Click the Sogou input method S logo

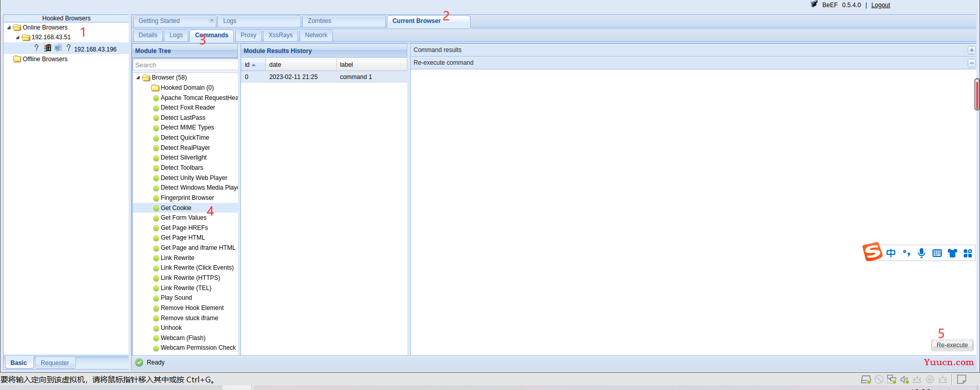872,252
